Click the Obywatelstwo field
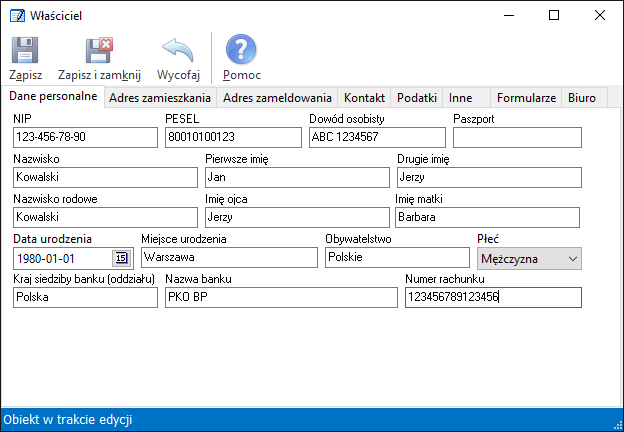Image resolution: width=624 pixels, height=432 pixels. pyautogui.click(x=395, y=257)
